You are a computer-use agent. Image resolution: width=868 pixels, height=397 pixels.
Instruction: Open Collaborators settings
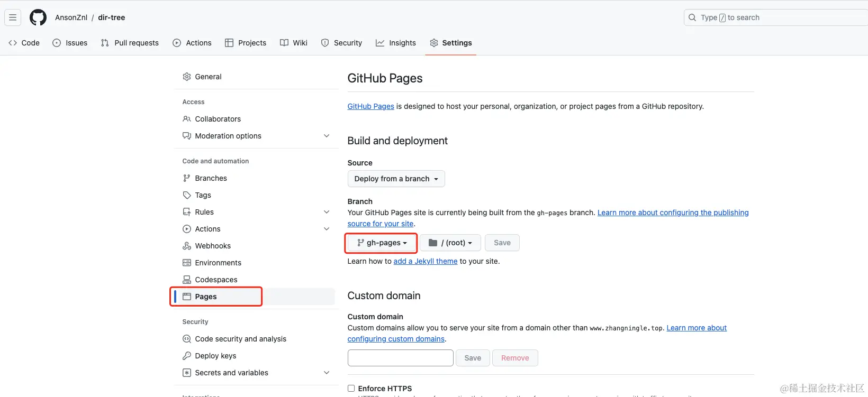point(256,119)
